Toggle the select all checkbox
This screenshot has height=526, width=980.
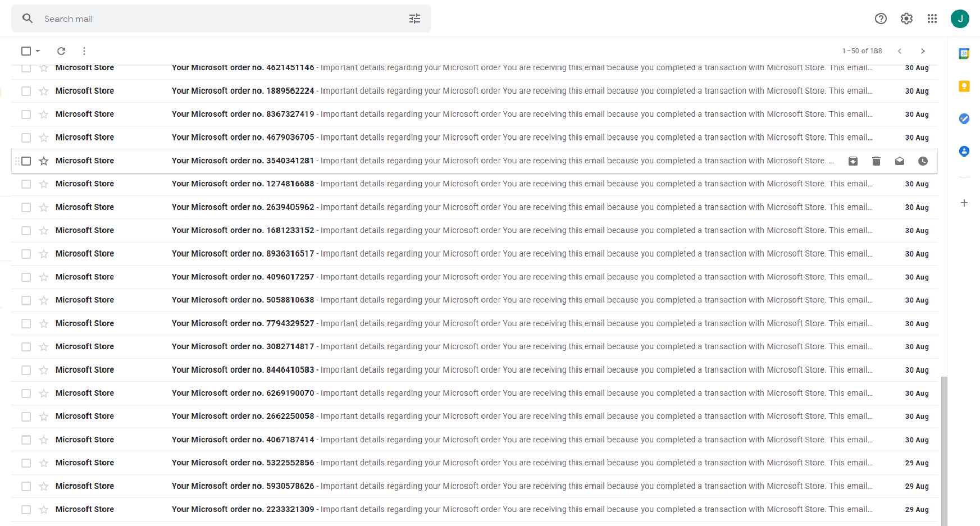coord(26,51)
